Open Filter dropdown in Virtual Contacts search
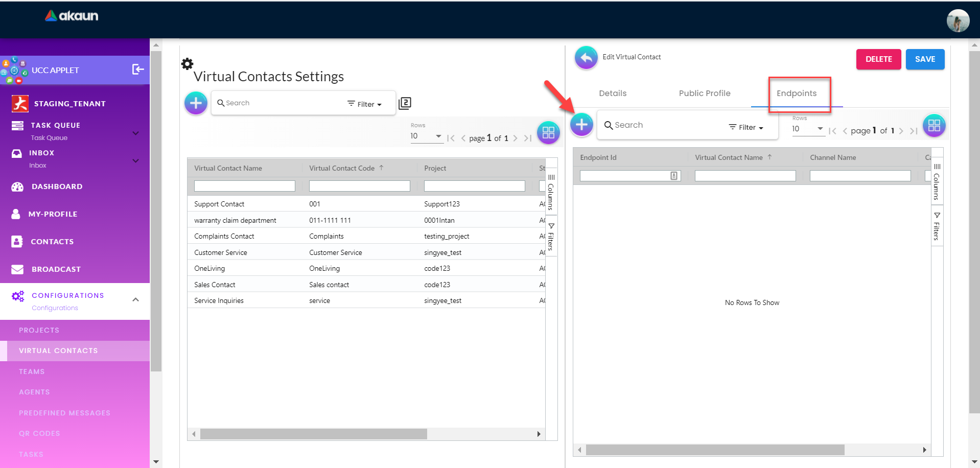The height and width of the screenshot is (468, 980). (x=365, y=104)
